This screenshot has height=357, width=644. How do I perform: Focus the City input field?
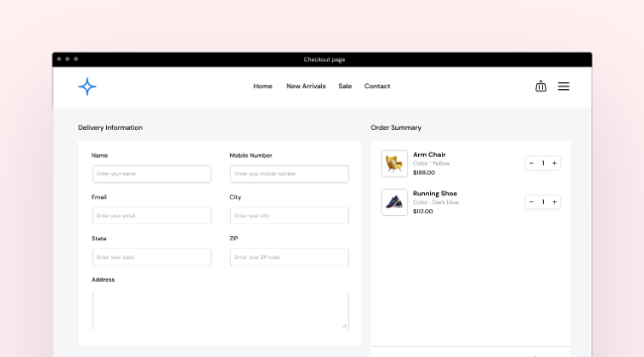point(289,215)
